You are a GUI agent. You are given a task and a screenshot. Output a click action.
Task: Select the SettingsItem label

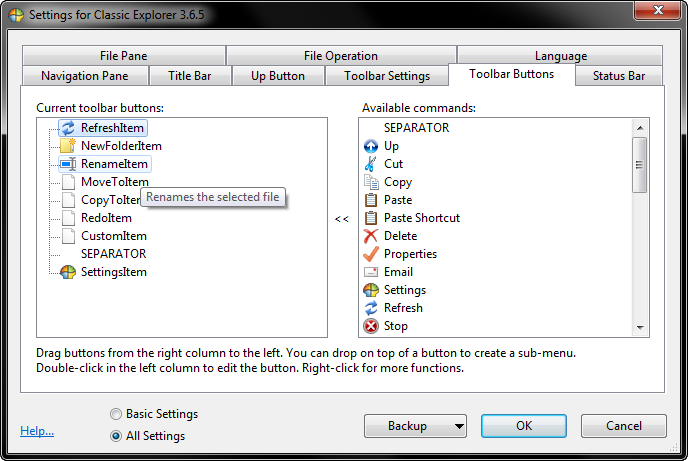click(114, 272)
